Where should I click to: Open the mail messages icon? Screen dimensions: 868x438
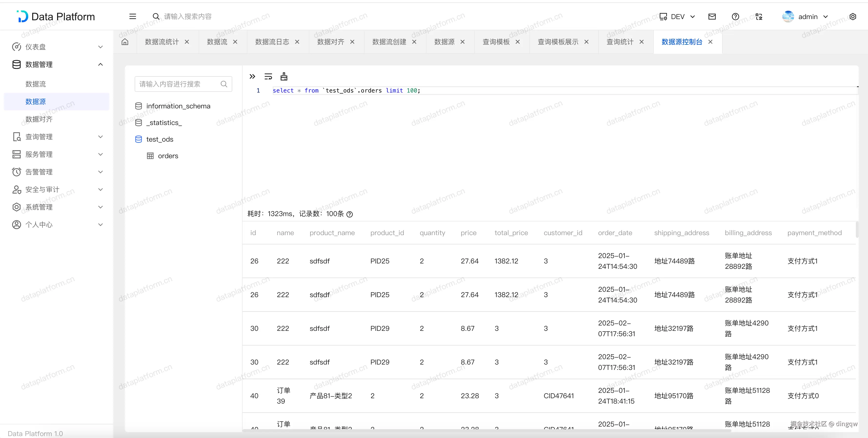pos(712,17)
